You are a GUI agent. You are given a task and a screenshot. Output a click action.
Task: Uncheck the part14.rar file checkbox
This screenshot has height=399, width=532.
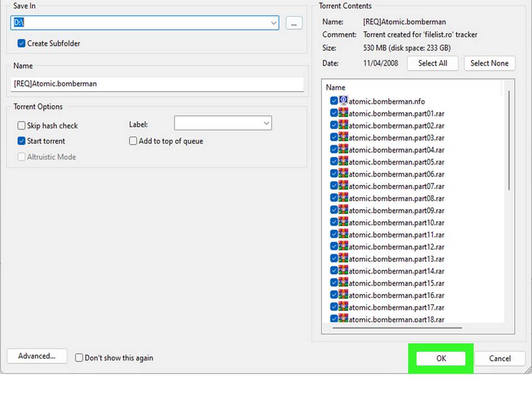coord(334,271)
